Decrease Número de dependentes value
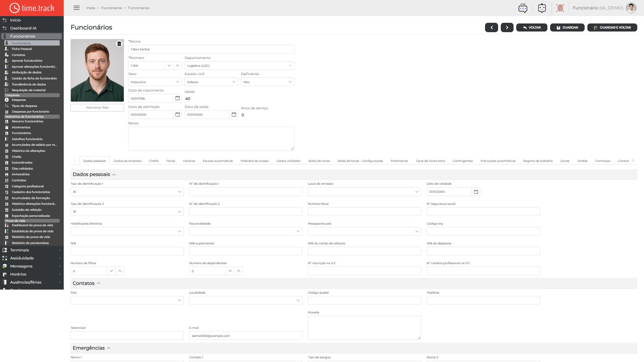 [230, 271]
